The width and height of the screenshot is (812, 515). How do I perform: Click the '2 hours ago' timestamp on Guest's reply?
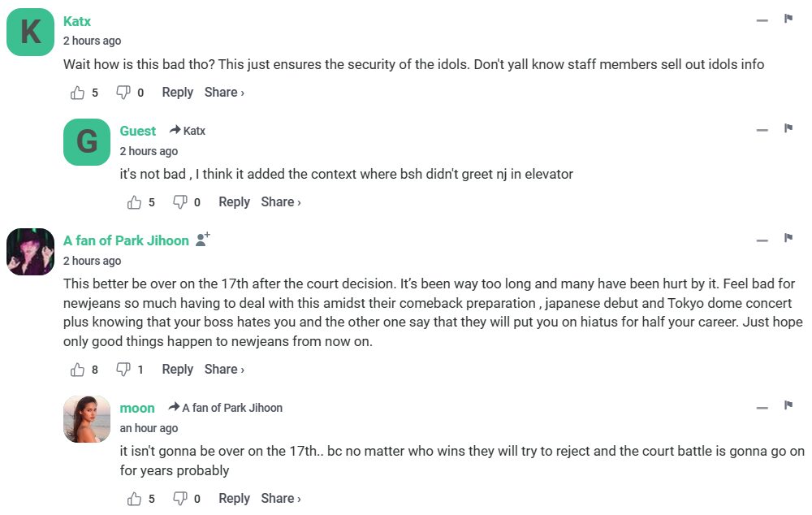tap(149, 151)
